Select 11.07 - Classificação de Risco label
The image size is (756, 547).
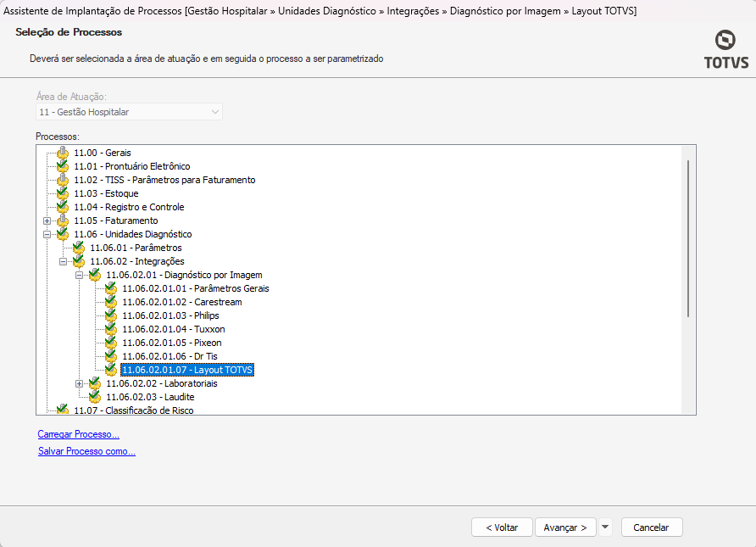tap(134, 410)
